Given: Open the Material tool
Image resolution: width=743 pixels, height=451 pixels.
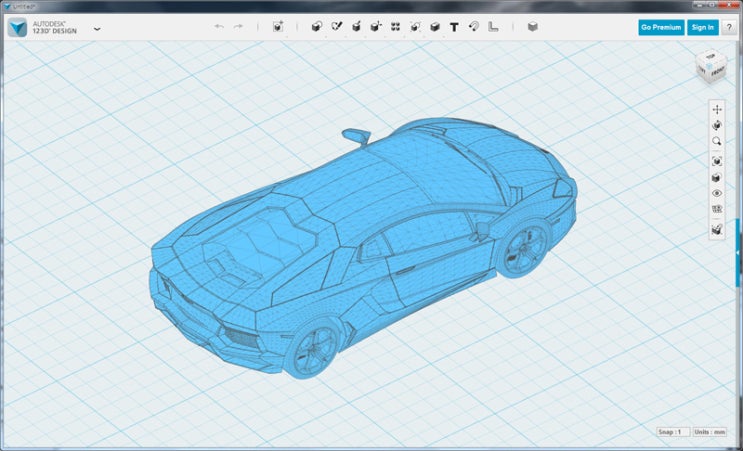Looking at the screenshot, I should [x=533, y=27].
